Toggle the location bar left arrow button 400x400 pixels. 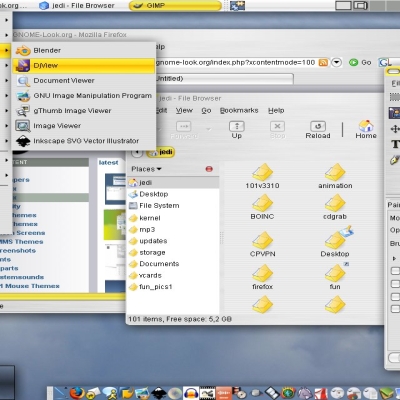click(137, 152)
